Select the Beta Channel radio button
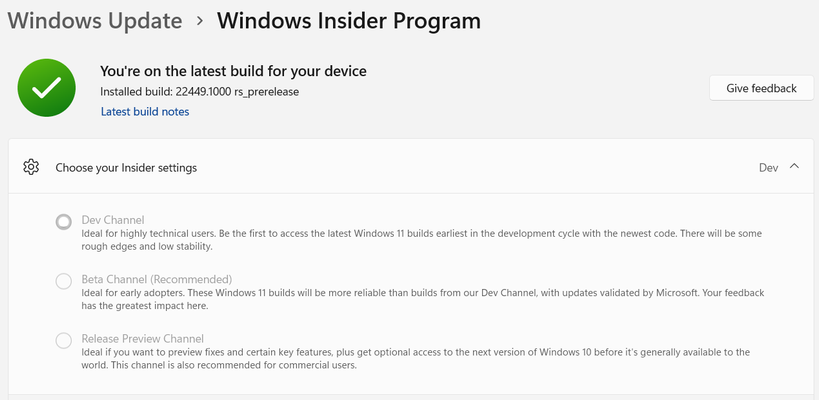 64,281
